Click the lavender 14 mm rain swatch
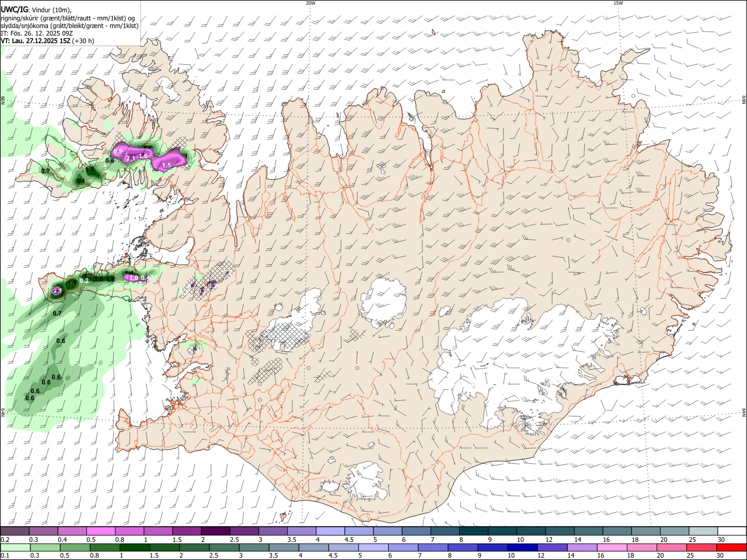Image resolution: width=747 pixels, height=560 pixels. [x=582, y=547]
